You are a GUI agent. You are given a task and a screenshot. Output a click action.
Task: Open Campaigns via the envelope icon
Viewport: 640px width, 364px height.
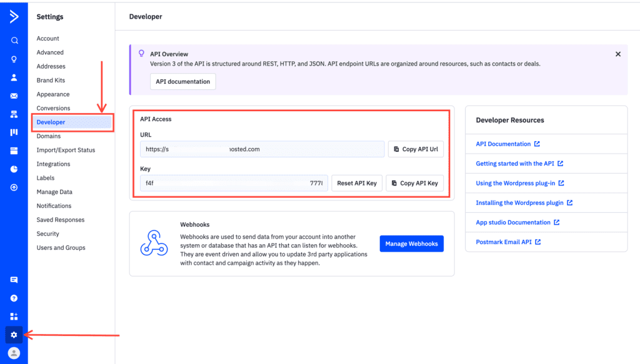pos(13,96)
